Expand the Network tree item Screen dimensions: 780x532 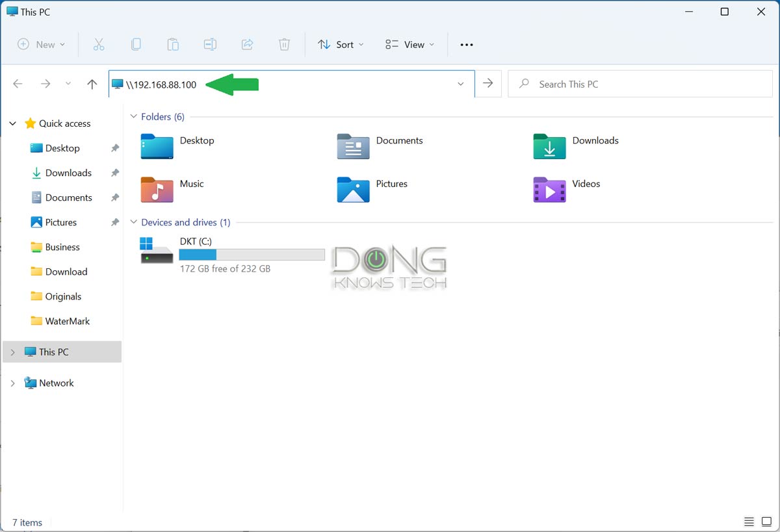12,383
